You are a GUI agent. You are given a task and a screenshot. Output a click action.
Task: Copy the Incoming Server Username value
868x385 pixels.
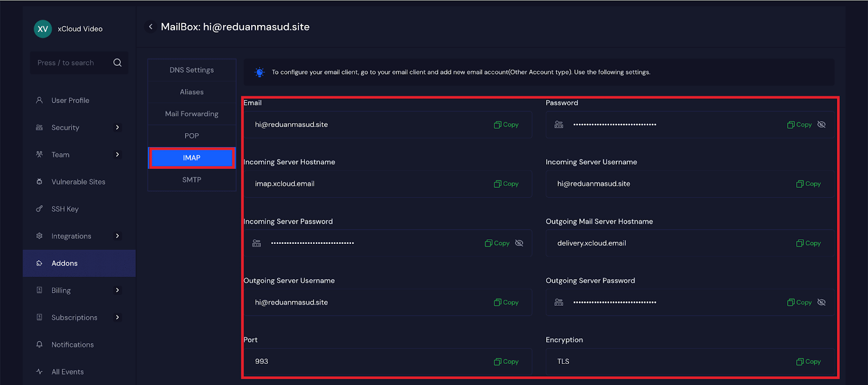click(x=808, y=184)
